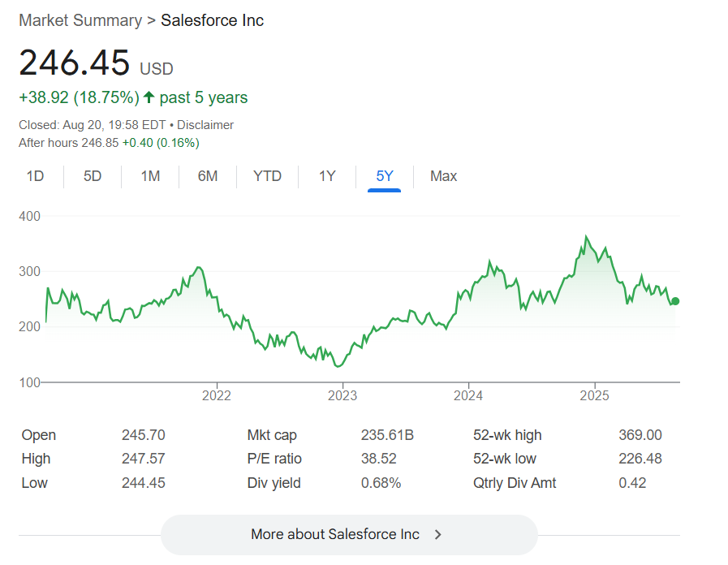Click the High value 247.57
This screenshot has width=728, height=565.
point(144,459)
